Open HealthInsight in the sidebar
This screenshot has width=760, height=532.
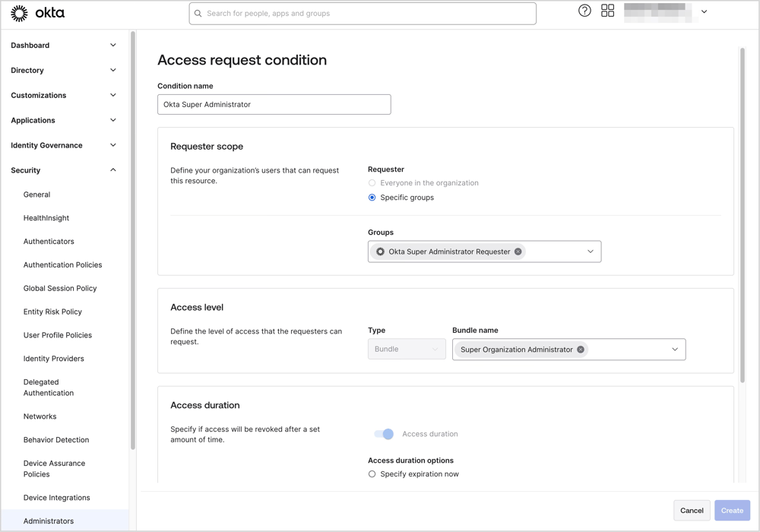tap(46, 218)
